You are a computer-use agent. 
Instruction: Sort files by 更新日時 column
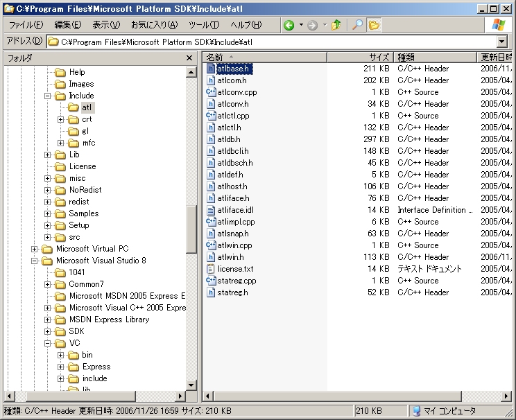coord(495,58)
